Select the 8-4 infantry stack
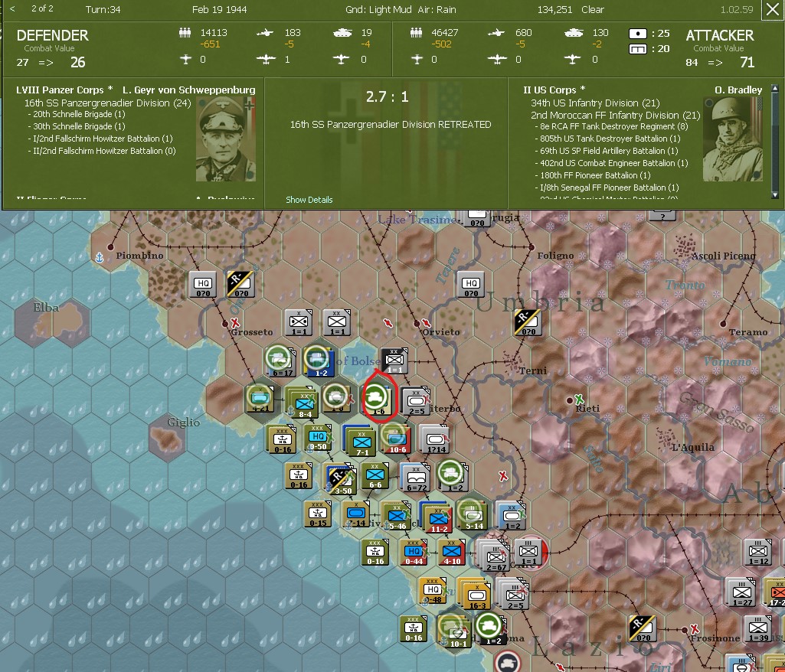 click(x=304, y=402)
